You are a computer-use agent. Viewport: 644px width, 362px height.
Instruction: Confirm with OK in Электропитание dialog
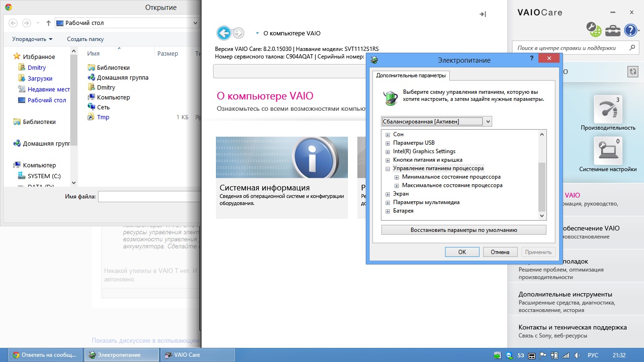(462, 252)
